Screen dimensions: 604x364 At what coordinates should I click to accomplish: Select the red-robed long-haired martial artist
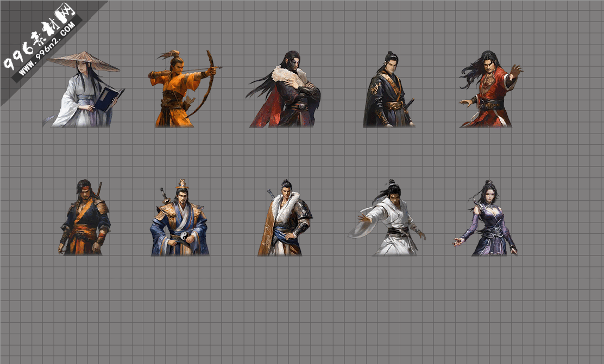491,90
